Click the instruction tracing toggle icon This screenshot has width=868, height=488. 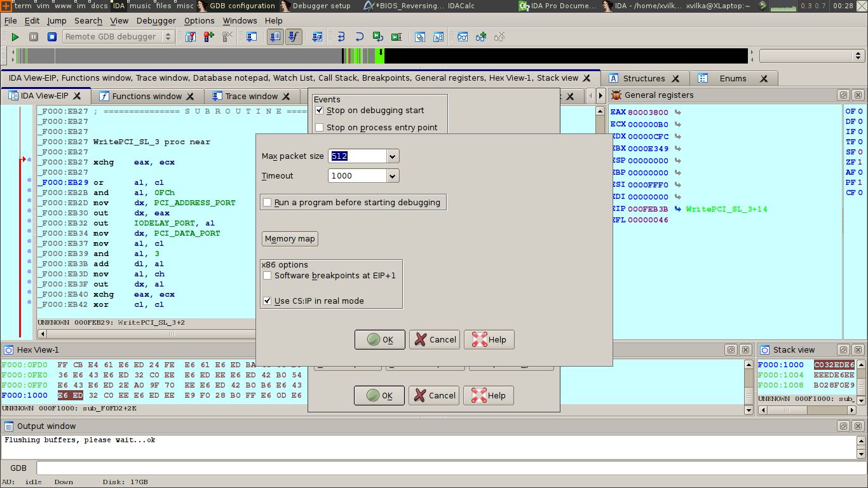pyautogui.click(x=275, y=37)
